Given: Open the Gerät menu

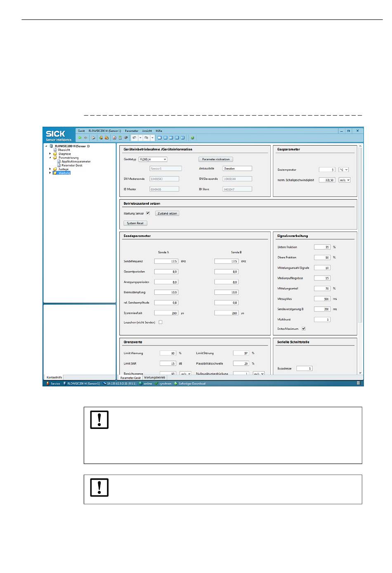Looking at the screenshot, I should click(x=81, y=131).
